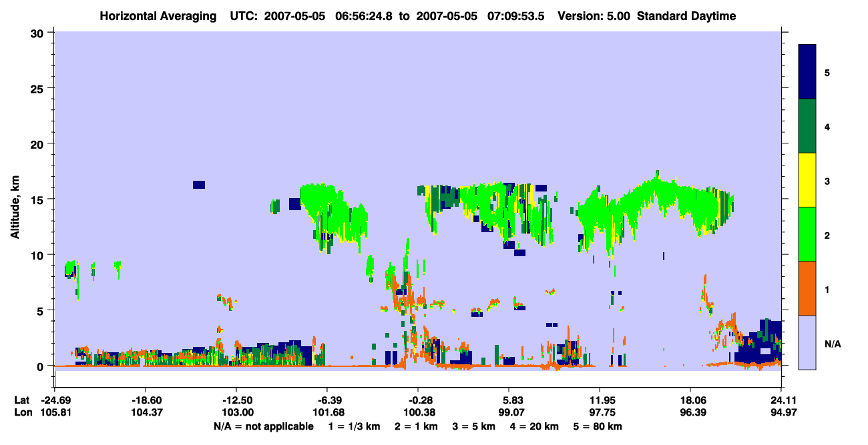
Task: Click the yellow color bar segment labeled 3
Action: 807,180
